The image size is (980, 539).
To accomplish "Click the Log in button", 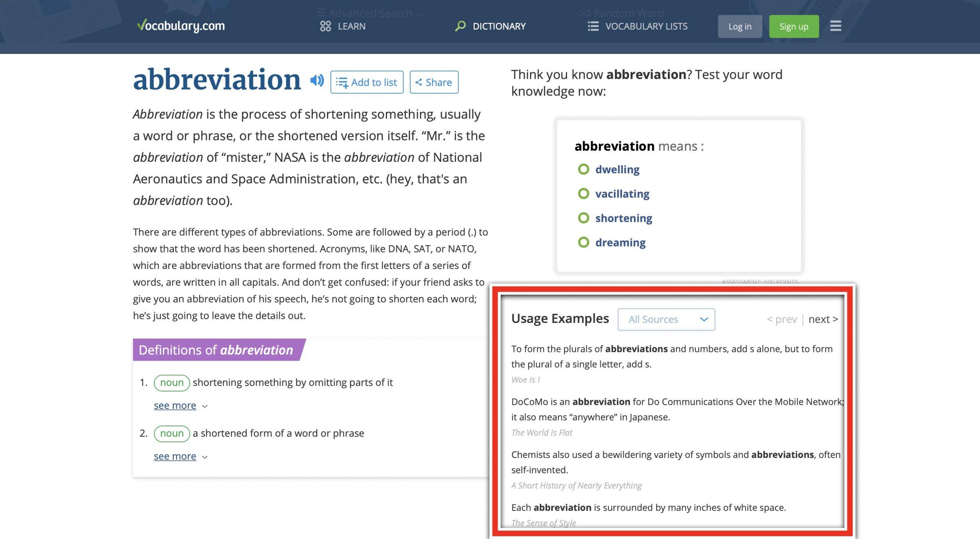I will (x=740, y=26).
